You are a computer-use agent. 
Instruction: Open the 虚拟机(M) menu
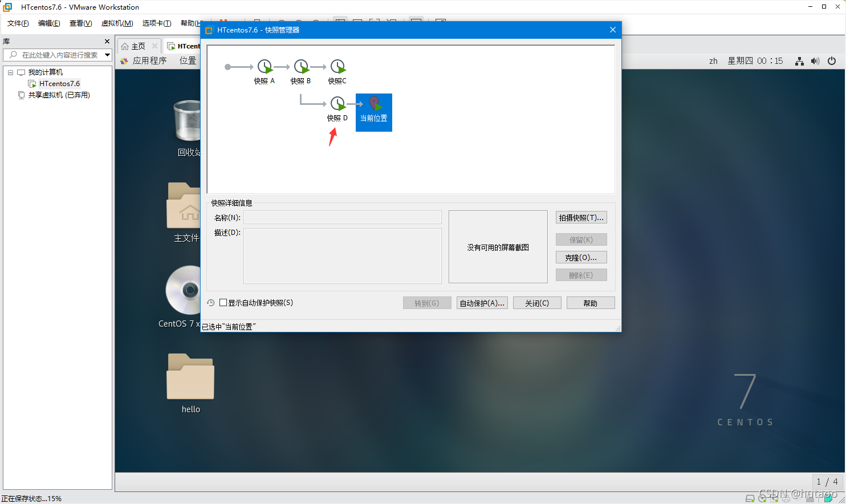[x=117, y=23]
